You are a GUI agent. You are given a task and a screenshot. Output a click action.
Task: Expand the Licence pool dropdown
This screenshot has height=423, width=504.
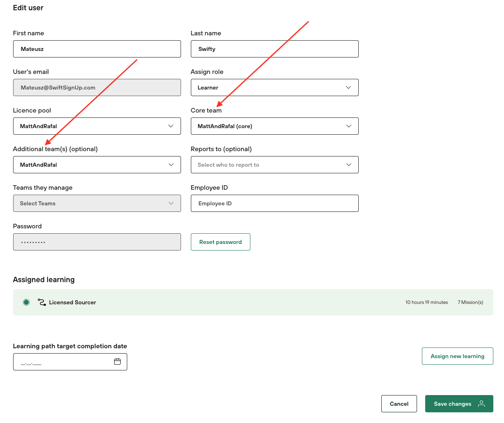(x=97, y=126)
